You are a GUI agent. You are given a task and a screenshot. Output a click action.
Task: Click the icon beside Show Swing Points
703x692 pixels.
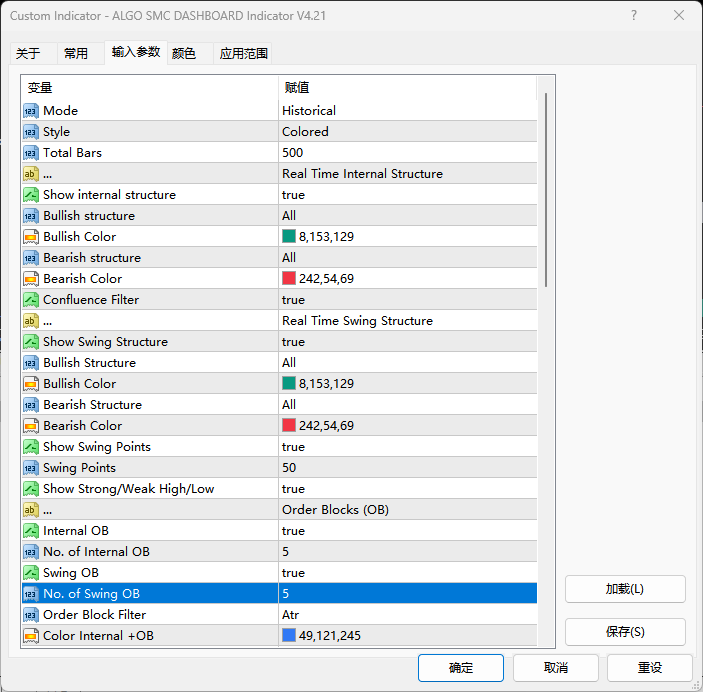click(x=30, y=447)
